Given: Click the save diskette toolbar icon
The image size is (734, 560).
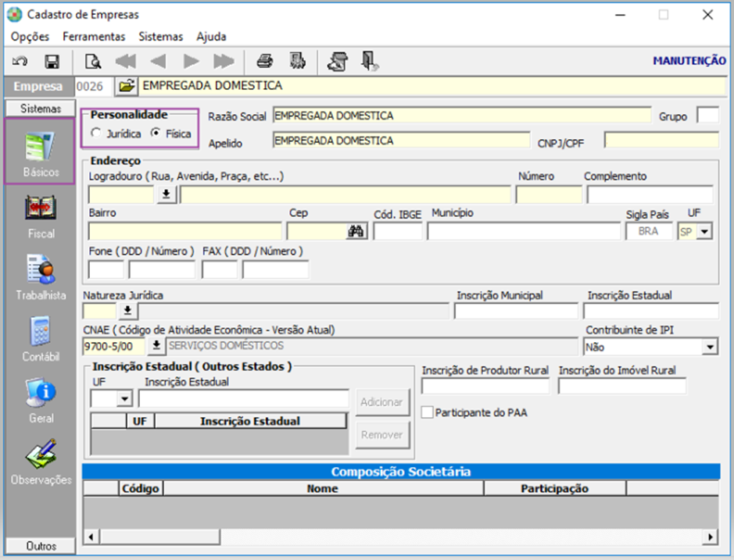Looking at the screenshot, I should [52, 61].
